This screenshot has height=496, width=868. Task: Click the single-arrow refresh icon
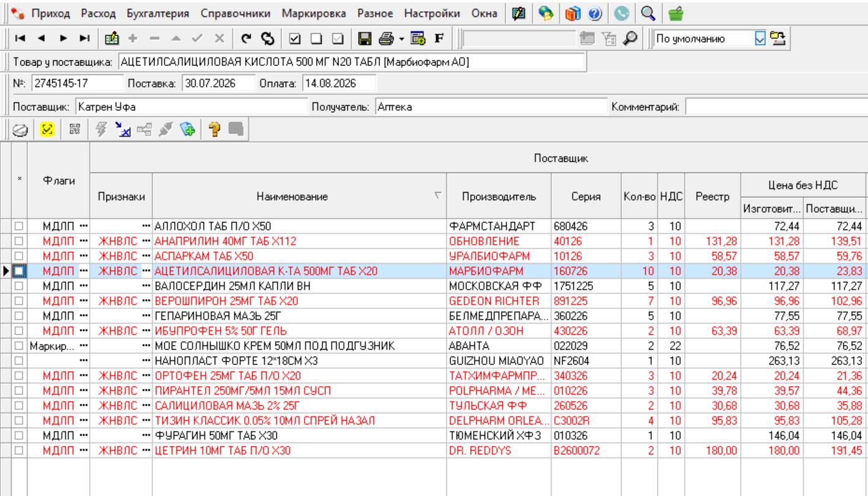[247, 39]
